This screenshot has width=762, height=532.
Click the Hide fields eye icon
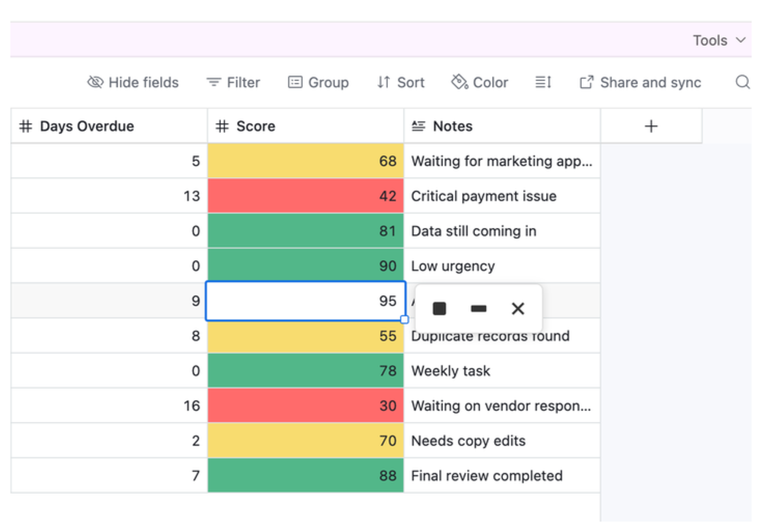95,82
